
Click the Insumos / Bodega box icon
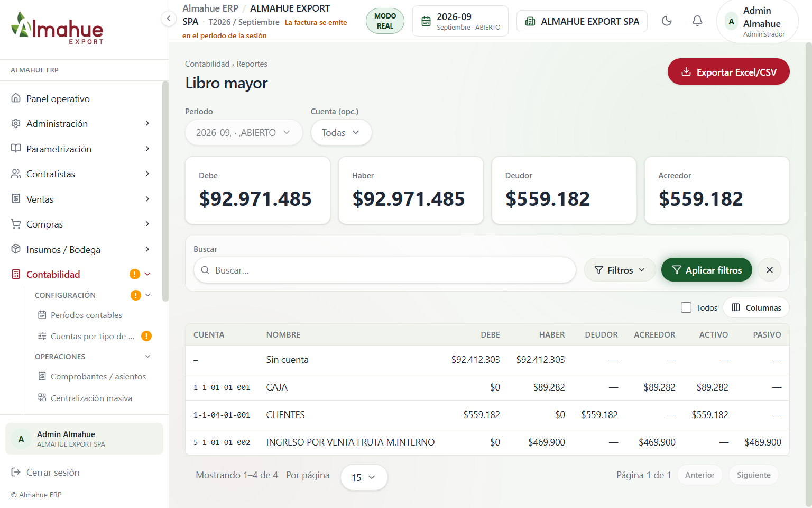click(x=16, y=249)
